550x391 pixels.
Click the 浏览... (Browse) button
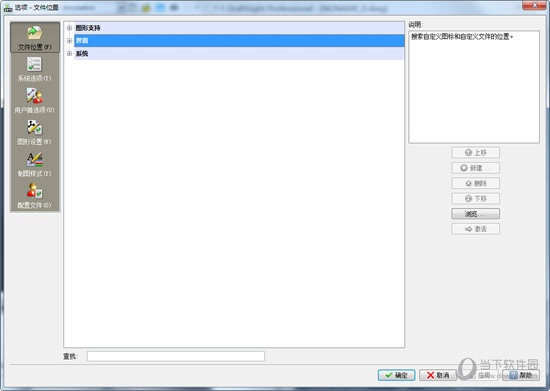pos(475,214)
